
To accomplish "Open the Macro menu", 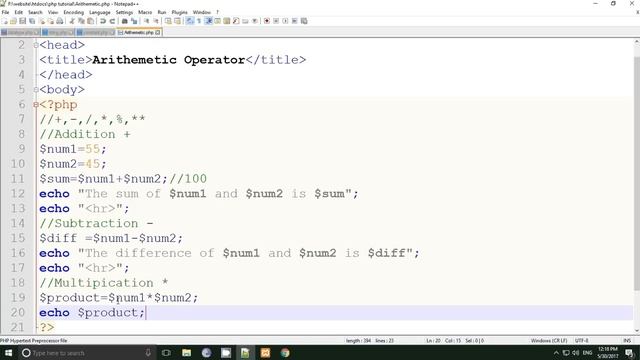I will [145, 12].
